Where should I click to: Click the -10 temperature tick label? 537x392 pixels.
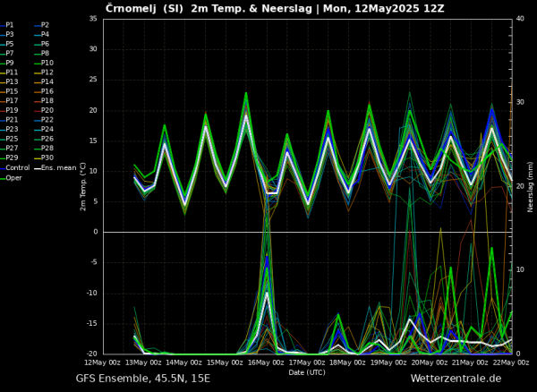click(92, 293)
